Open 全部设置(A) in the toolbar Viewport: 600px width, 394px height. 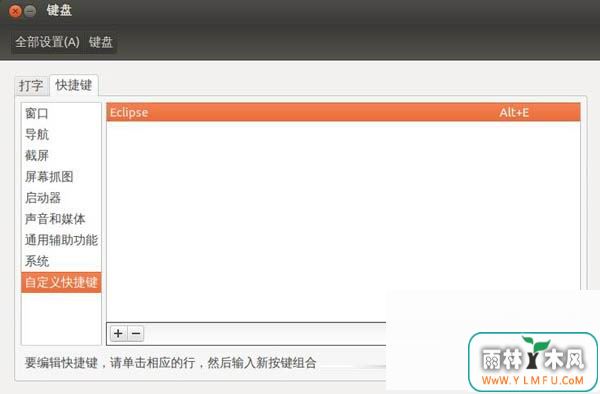click(47, 42)
